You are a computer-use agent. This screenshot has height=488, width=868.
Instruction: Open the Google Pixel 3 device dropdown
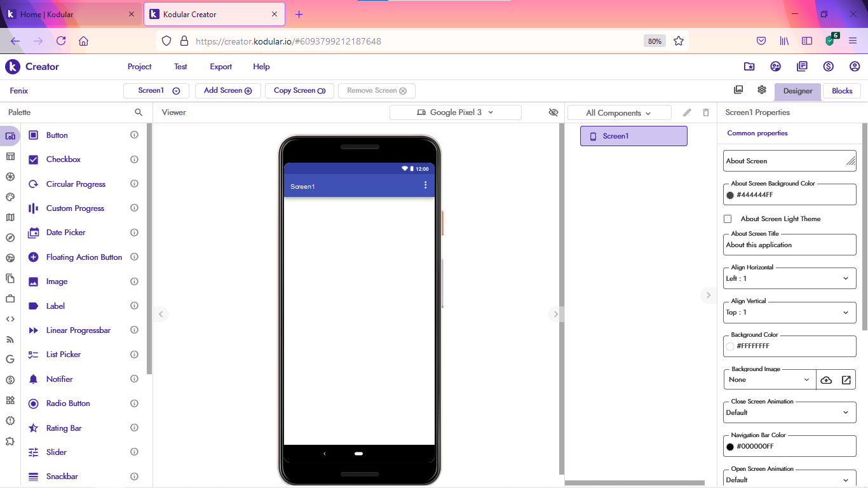(x=455, y=112)
